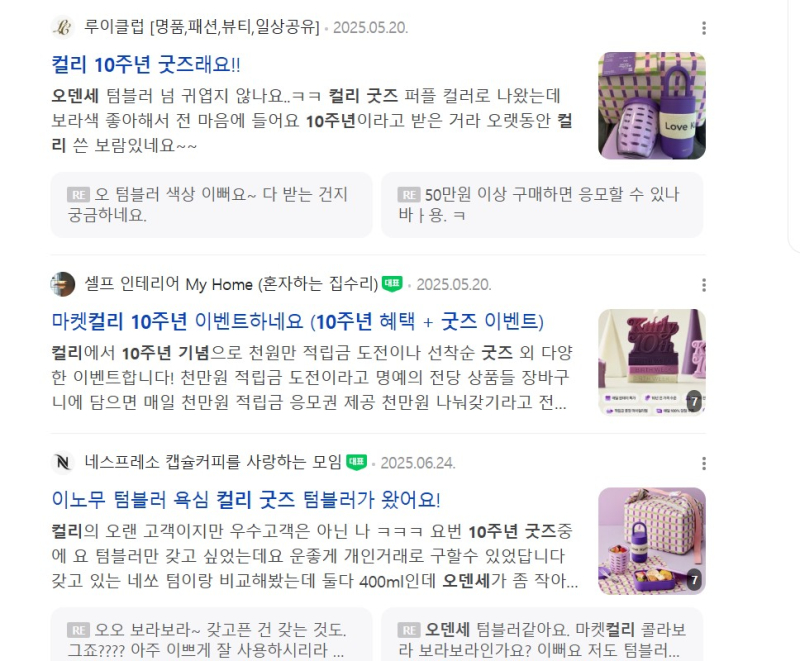This screenshot has width=800, height=661.
Task: Open the post titled 컬리 10주년 굿즈래요!!
Action: pos(146,65)
